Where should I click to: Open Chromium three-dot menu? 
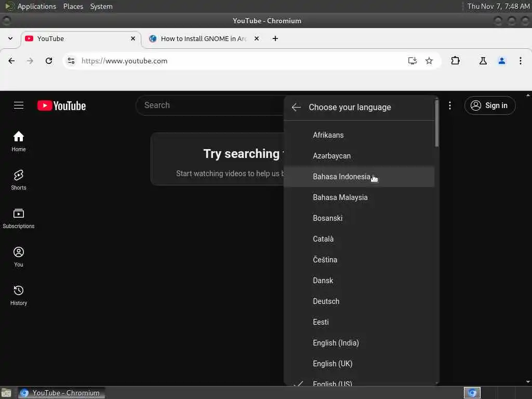click(x=520, y=61)
